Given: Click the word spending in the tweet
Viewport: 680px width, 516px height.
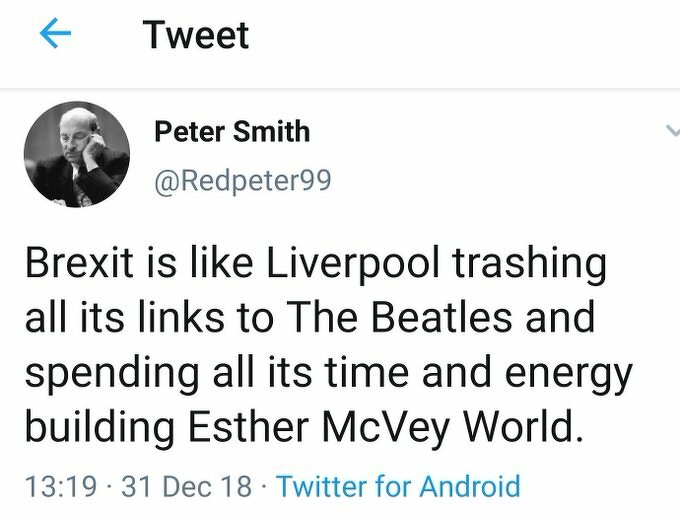Looking at the screenshot, I should tap(106, 373).
